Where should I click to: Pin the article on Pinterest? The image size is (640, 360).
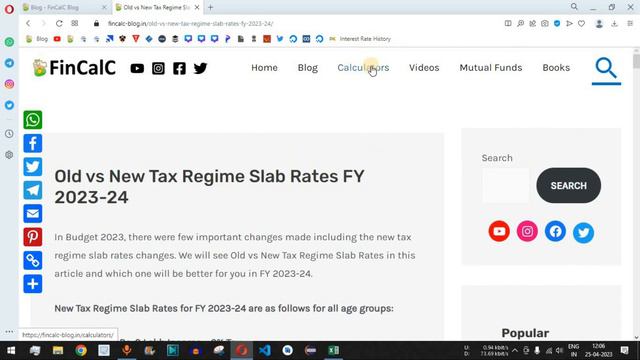33,237
